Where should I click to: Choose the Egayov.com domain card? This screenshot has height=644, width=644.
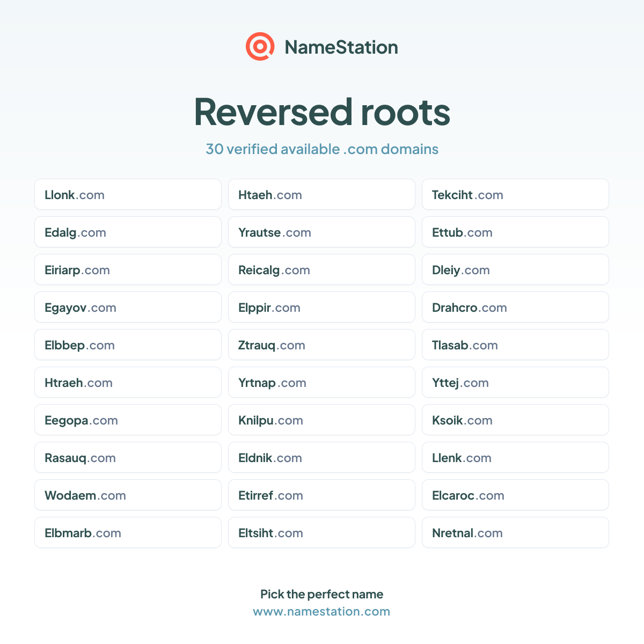[128, 307]
